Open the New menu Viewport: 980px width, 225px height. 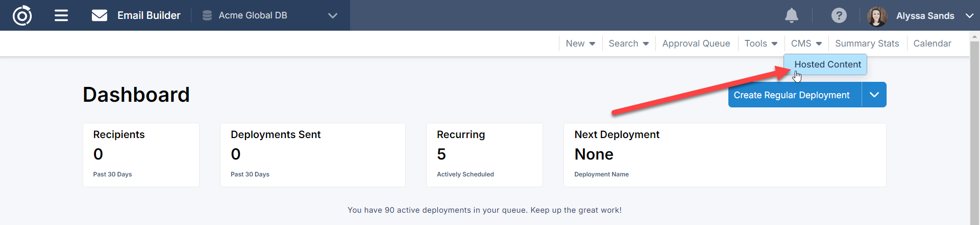pos(580,43)
